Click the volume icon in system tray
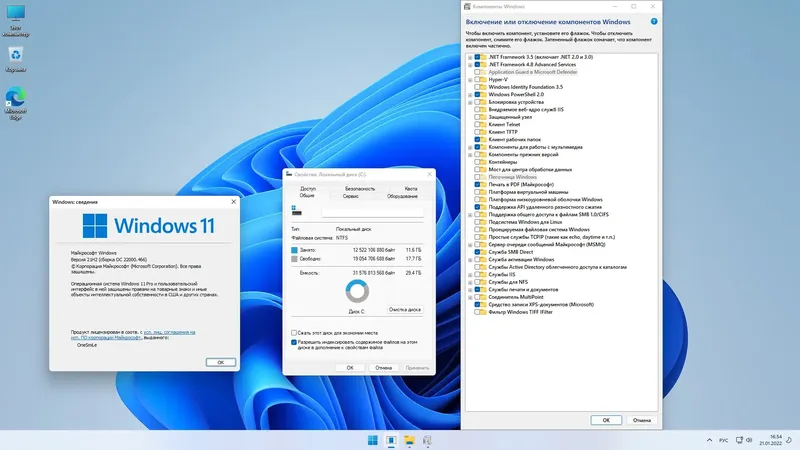Image resolution: width=800 pixels, height=450 pixels. (749, 440)
